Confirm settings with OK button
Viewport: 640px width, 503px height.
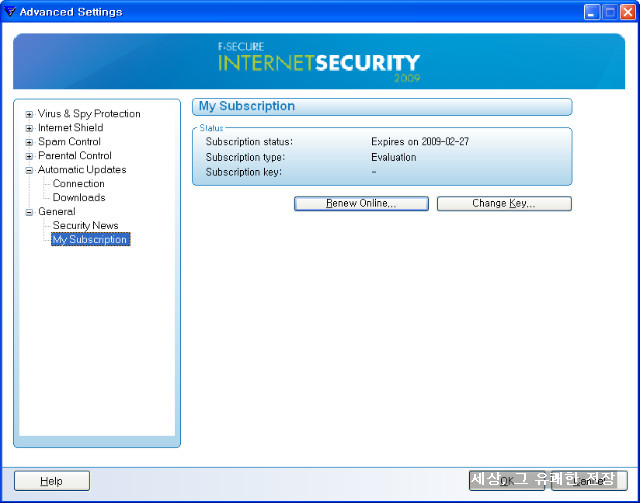point(507,481)
